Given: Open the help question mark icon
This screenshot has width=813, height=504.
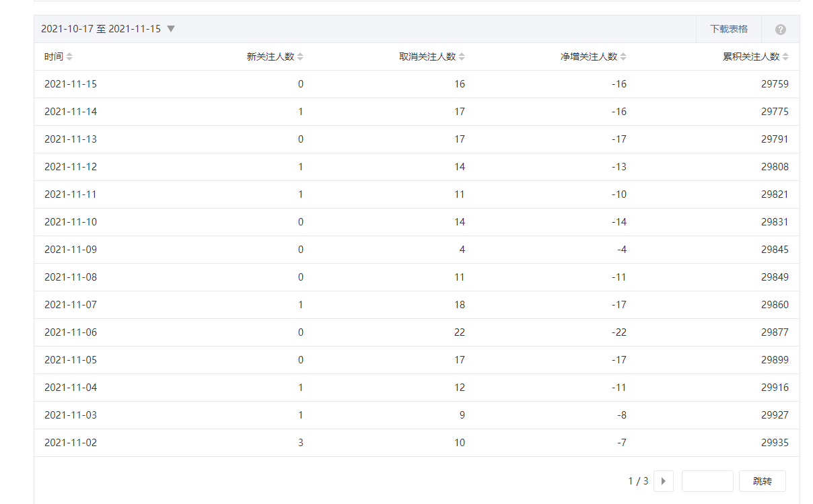Looking at the screenshot, I should pyautogui.click(x=780, y=30).
